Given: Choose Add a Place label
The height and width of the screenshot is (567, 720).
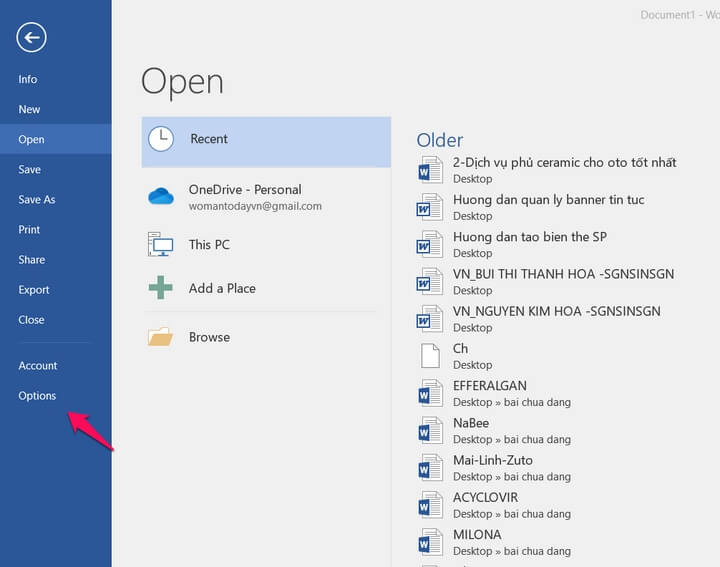Looking at the screenshot, I should [222, 288].
